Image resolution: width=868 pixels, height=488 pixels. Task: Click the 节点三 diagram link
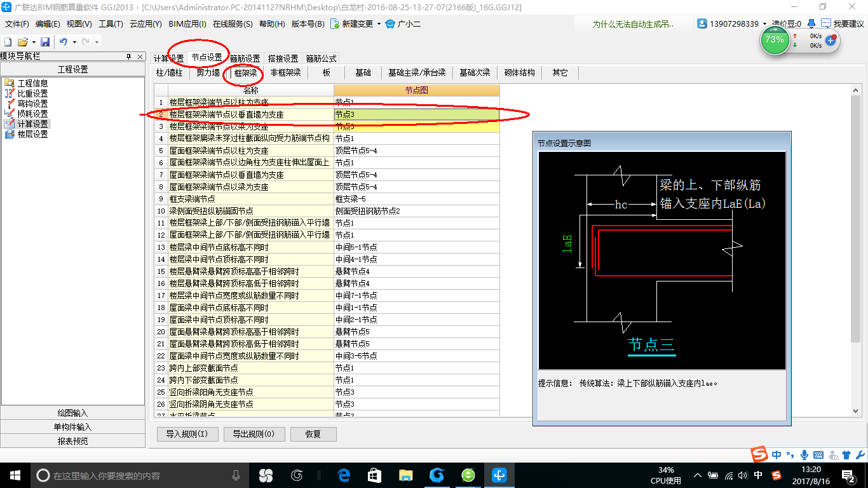tap(651, 345)
